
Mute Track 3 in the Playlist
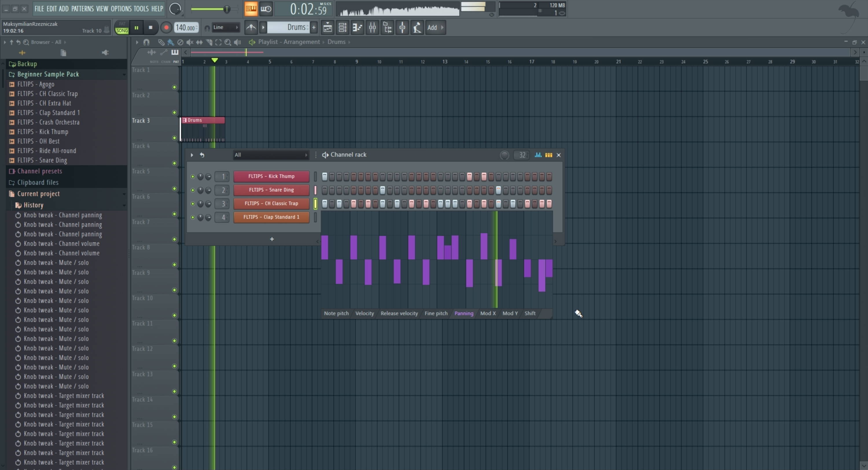click(174, 138)
